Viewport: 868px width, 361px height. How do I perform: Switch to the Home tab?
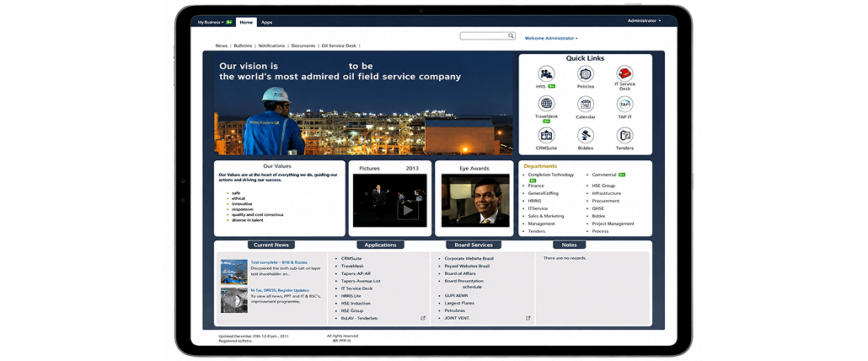(246, 22)
